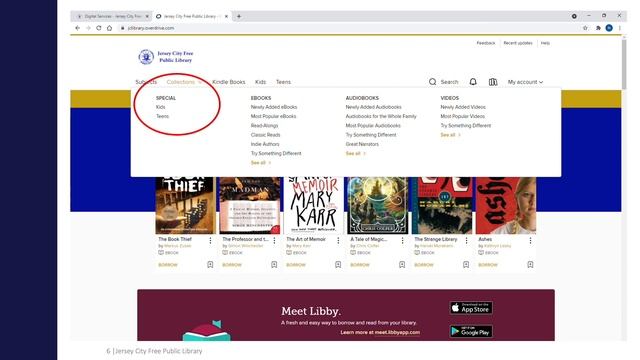Borrow The Book Thief
Image resolution: width=640 pixels, height=360 pixels.
point(168,265)
